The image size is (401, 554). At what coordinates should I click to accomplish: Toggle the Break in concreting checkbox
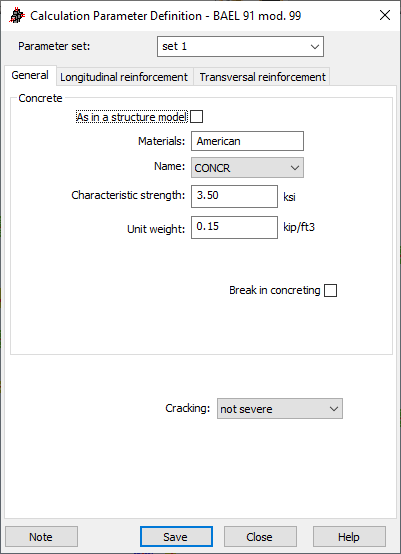click(x=330, y=290)
